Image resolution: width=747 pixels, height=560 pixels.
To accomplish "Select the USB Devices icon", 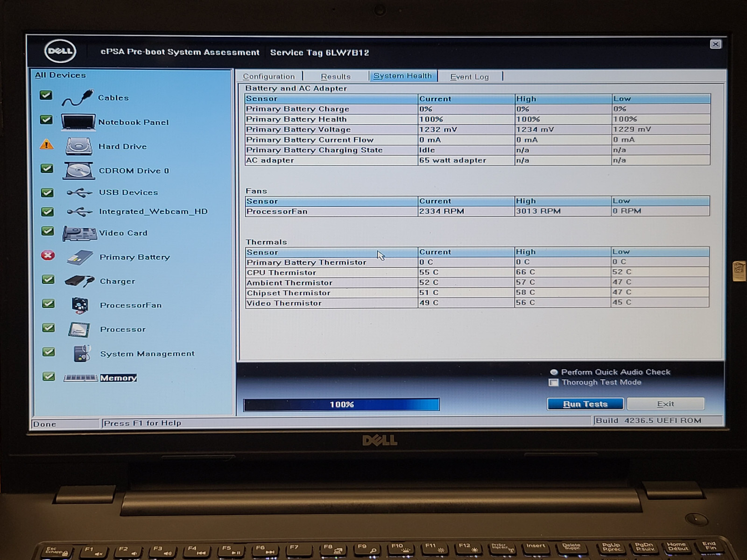I will [79, 192].
